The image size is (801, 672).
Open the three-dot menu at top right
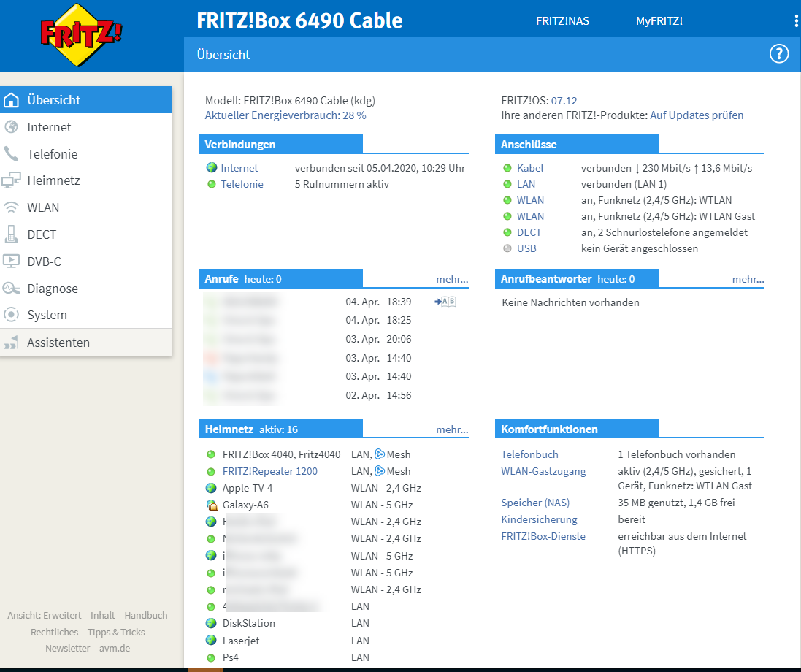tap(796, 21)
